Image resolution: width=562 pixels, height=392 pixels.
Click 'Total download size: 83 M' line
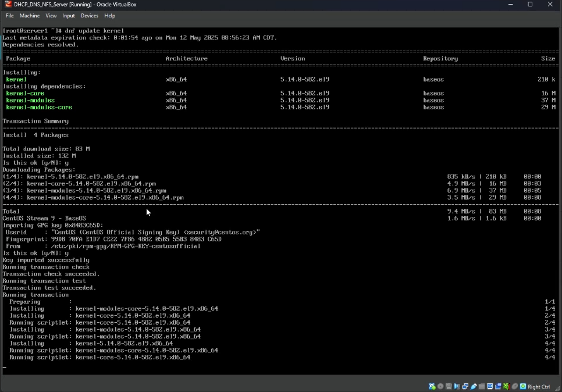click(46, 149)
